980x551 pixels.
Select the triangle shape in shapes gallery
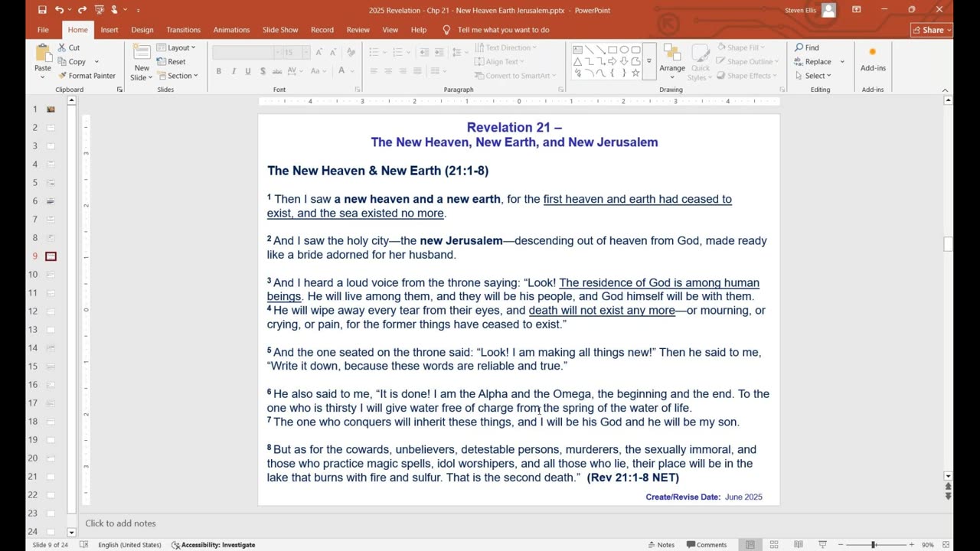577,61
